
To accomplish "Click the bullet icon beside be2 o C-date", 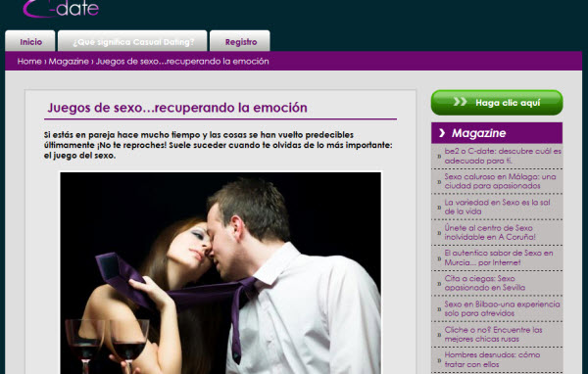I will coord(439,157).
